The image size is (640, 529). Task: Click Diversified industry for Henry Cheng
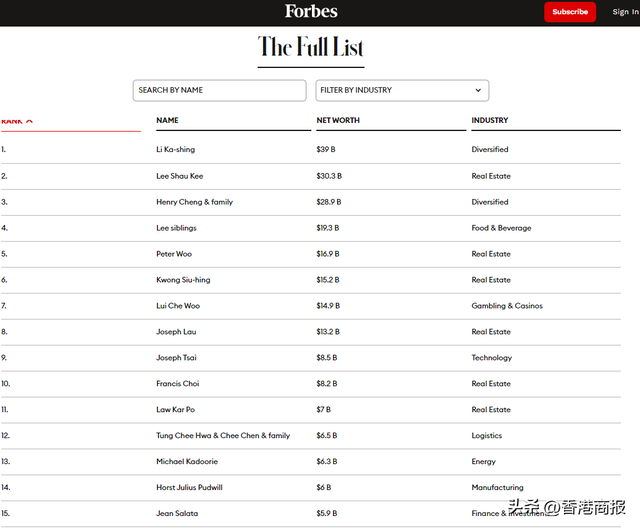(x=490, y=202)
